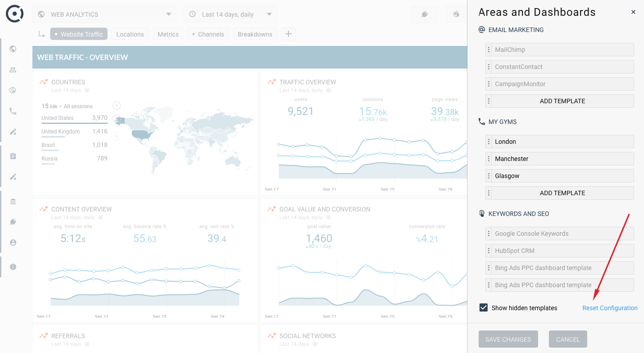644x353 pixels.
Task: Click the 9,521 users value
Action: (301, 111)
